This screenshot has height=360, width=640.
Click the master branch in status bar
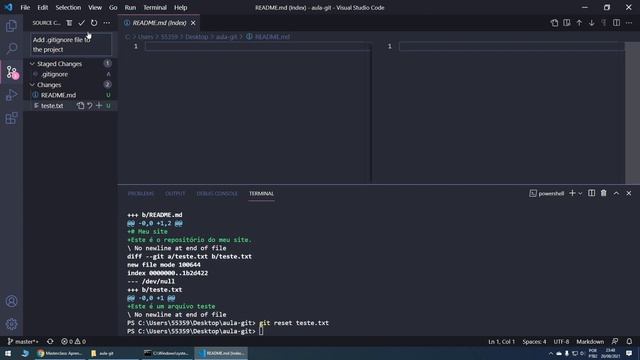23,341
